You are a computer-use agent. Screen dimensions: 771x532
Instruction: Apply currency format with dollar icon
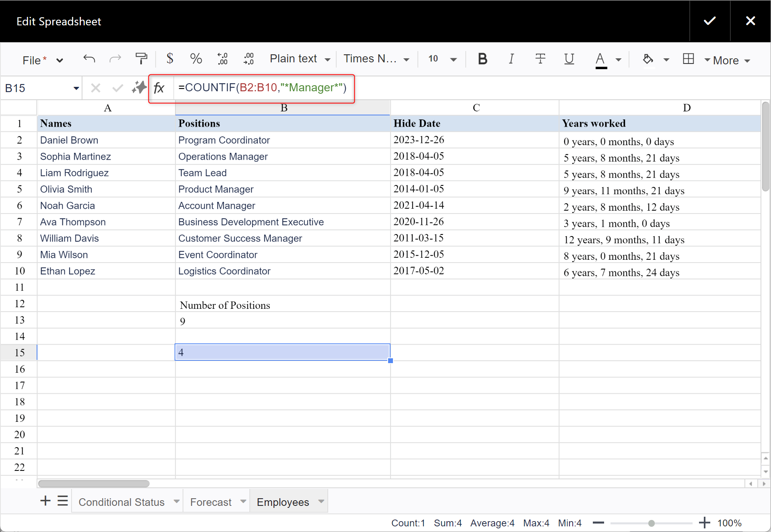click(170, 59)
